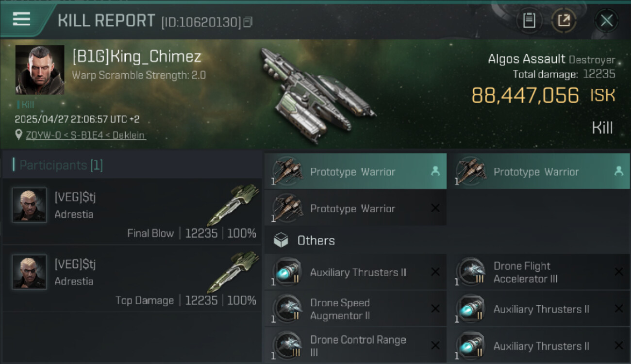The height and width of the screenshot is (364, 631).
Task: Select the dropped Prototype Warrior in right column
Action: [x=539, y=171]
